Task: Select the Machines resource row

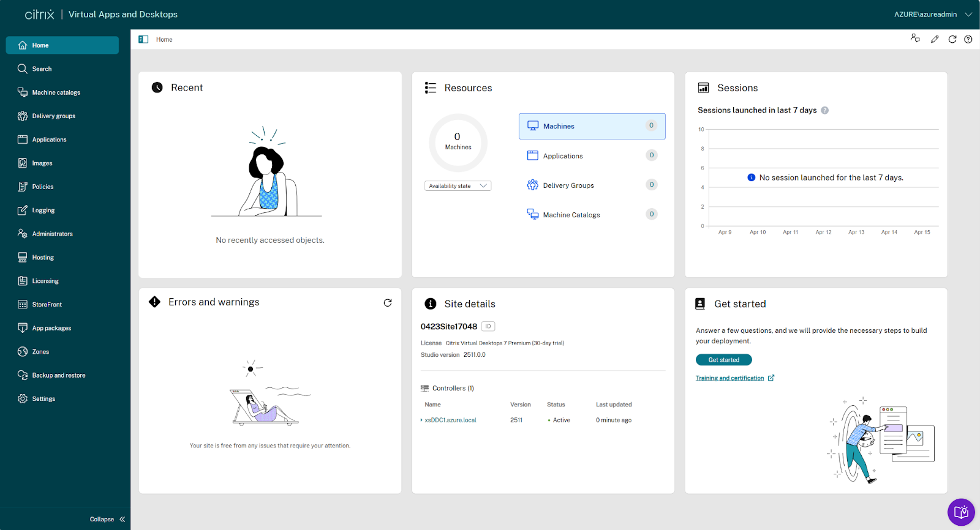Action: pyautogui.click(x=592, y=126)
